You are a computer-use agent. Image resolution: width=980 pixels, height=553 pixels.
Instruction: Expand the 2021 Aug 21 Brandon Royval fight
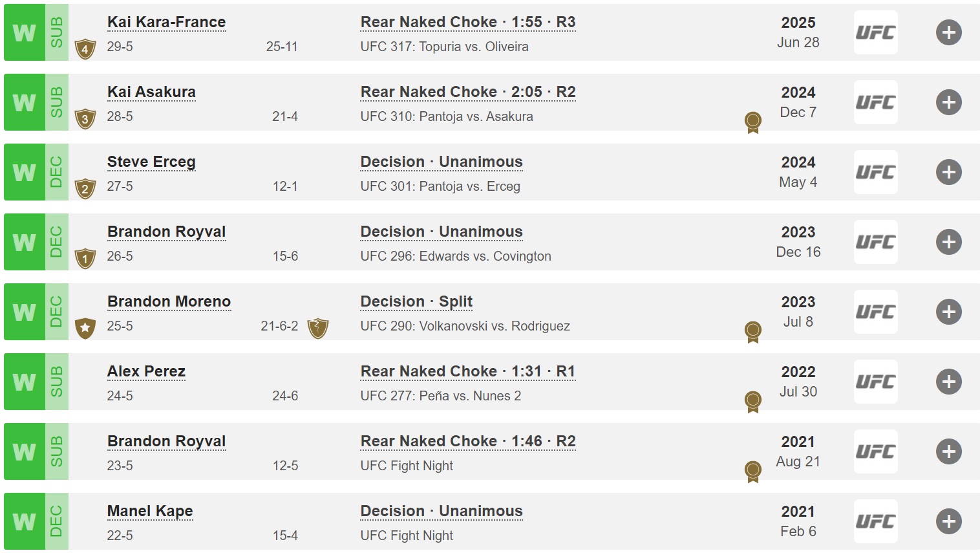click(948, 451)
